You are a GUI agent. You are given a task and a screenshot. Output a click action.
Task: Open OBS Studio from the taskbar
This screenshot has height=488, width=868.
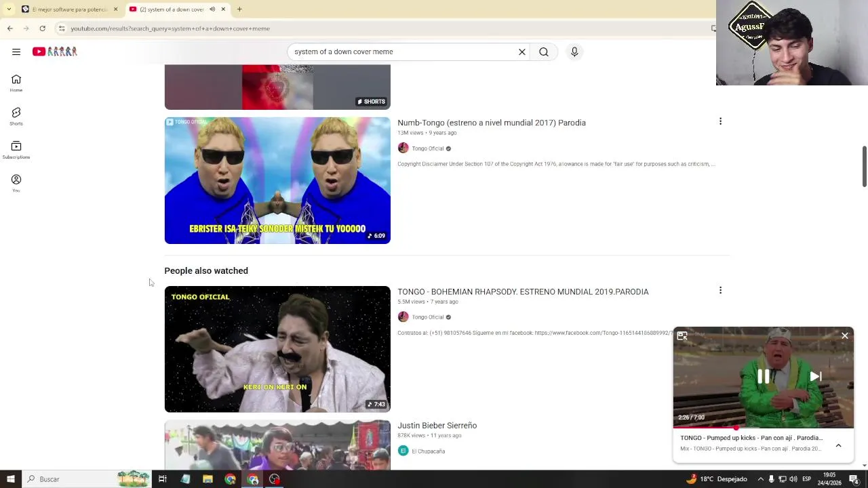click(275, 479)
